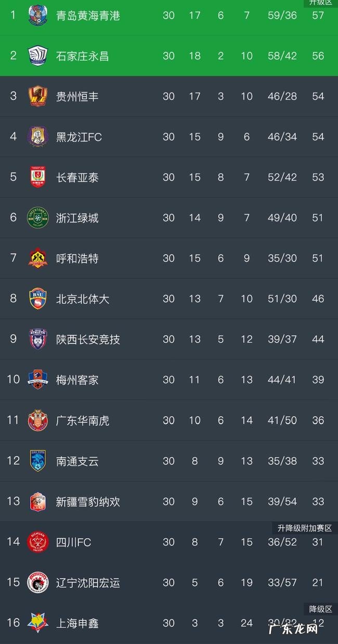This screenshot has height=644, width=338.
Task: Select the 长春亚泰 club badge
Action: [x=37, y=177]
